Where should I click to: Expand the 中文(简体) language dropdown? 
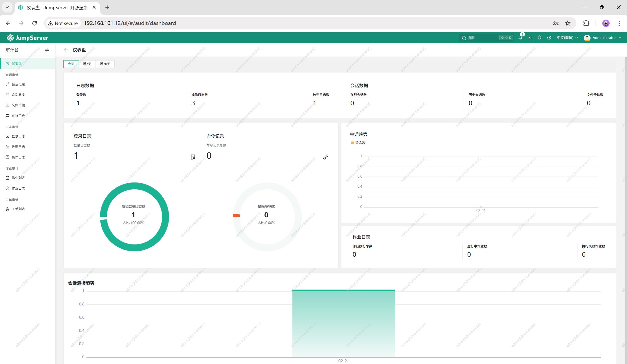567,38
